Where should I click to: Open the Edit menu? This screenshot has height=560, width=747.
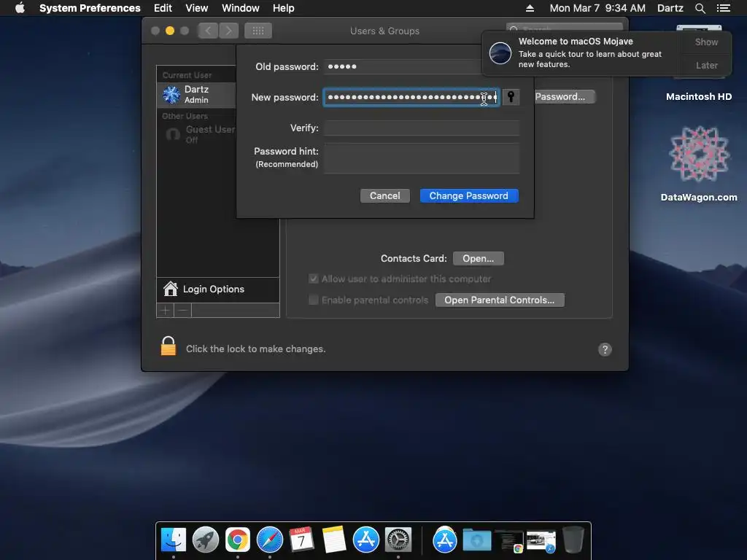pyautogui.click(x=163, y=8)
